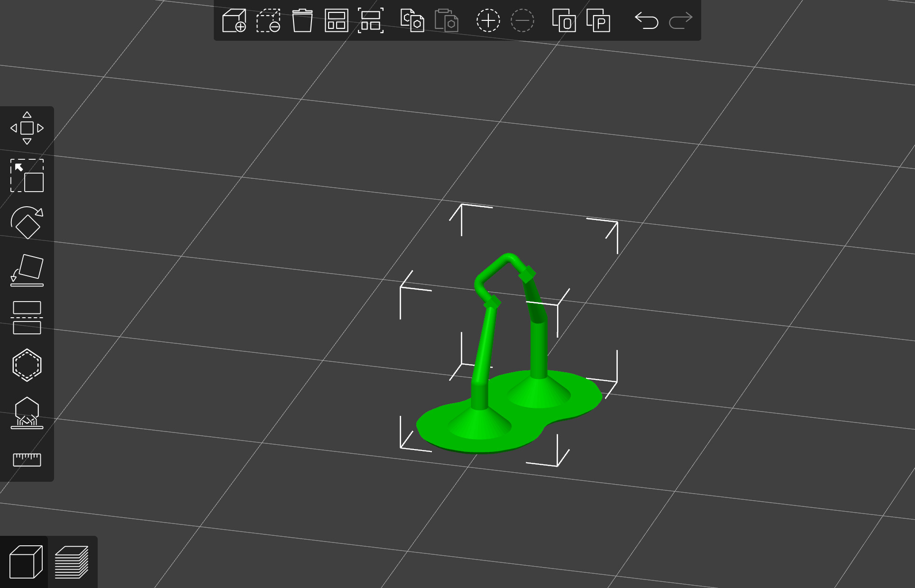Click the Split to parts icon
This screenshot has height=588, width=915.
[598, 21]
